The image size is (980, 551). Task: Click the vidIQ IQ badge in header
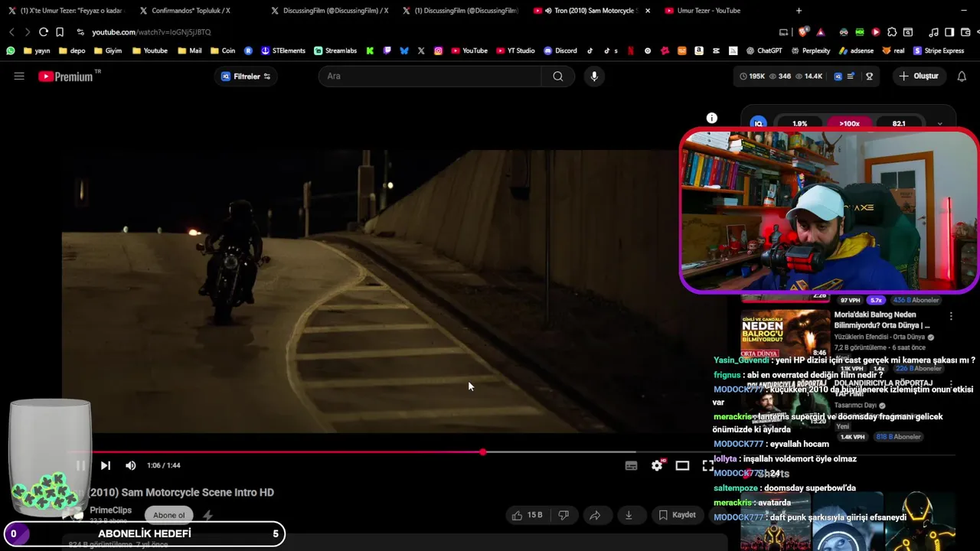tap(838, 77)
